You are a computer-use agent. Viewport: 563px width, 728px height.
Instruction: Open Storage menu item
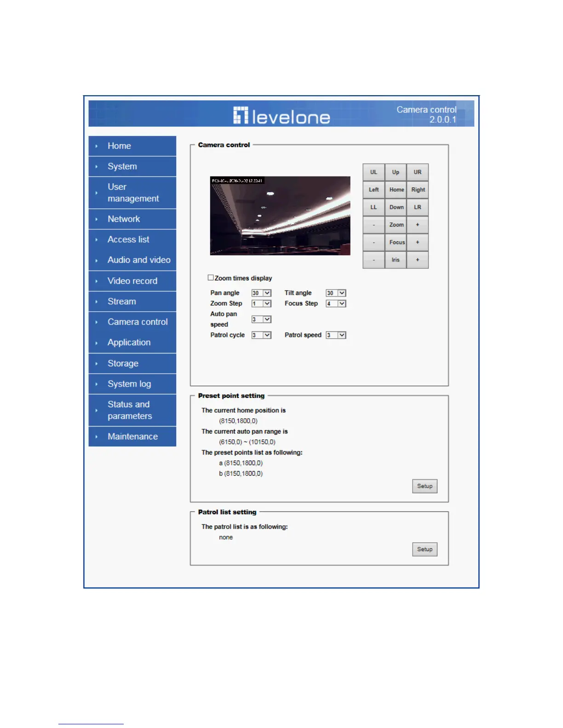click(132, 363)
